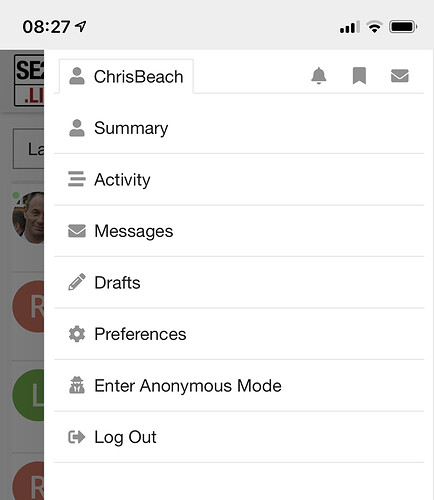434x500 pixels.
Task: Select the ChrisBeach profile tab
Action: (126, 76)
